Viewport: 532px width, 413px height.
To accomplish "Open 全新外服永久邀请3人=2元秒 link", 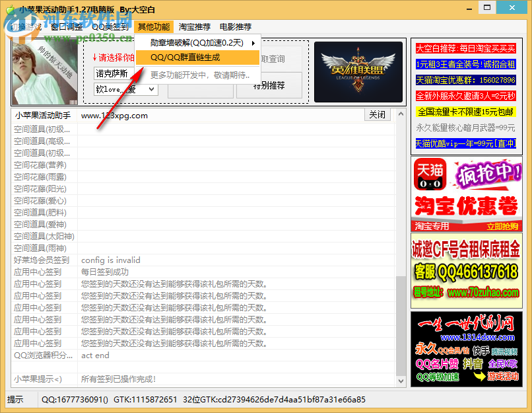I will (x=466, y=96).
